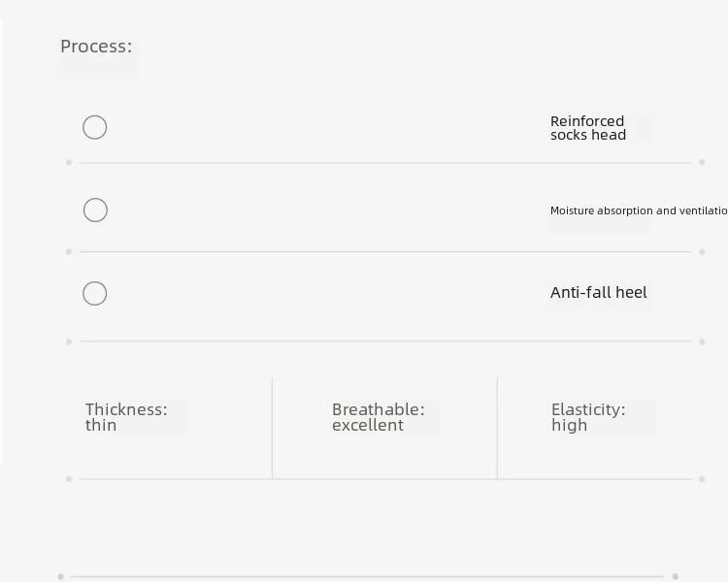Click the Reinforced socks head label
The height and width of the screenshot is (582, 728).
tap(588, 128)
